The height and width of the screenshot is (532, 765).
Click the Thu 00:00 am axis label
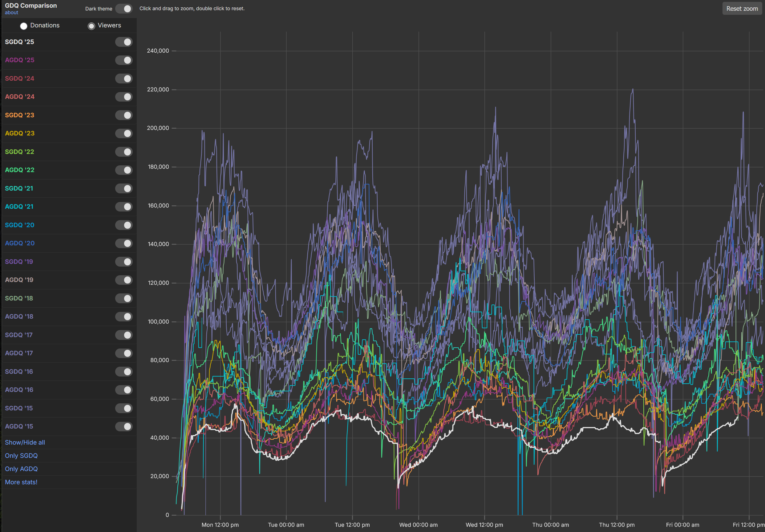click(x=551, y=525)
